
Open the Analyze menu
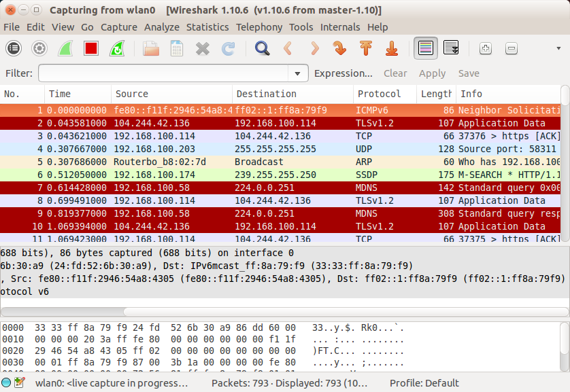pos(162,27)
